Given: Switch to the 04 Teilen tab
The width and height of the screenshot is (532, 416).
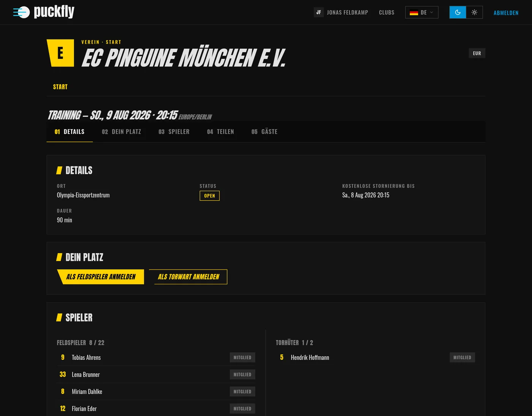Looking at the screenshot, I should (220, 132).
